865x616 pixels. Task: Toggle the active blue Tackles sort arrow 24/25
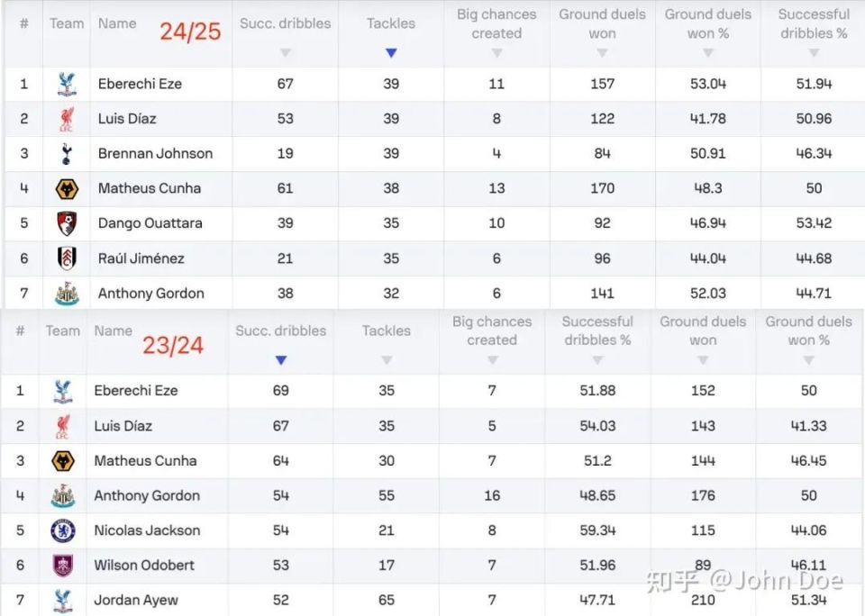pos(391,53)
